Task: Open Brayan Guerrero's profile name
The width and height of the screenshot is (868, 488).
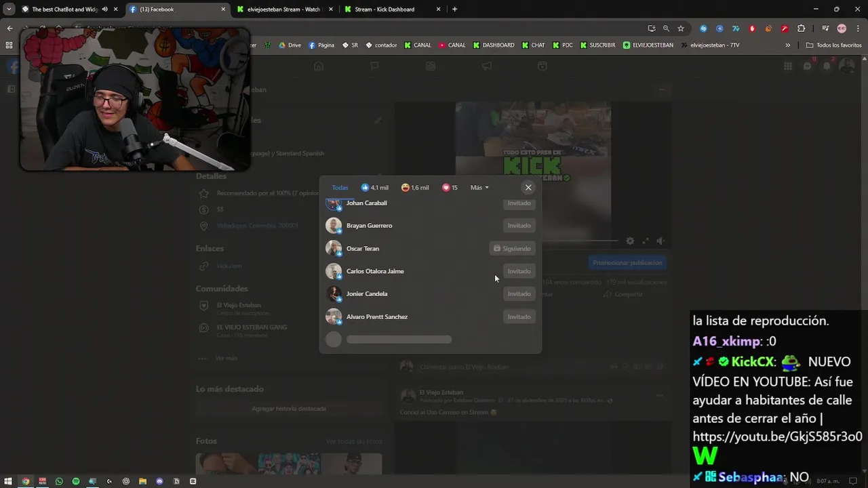Action: 369,226
